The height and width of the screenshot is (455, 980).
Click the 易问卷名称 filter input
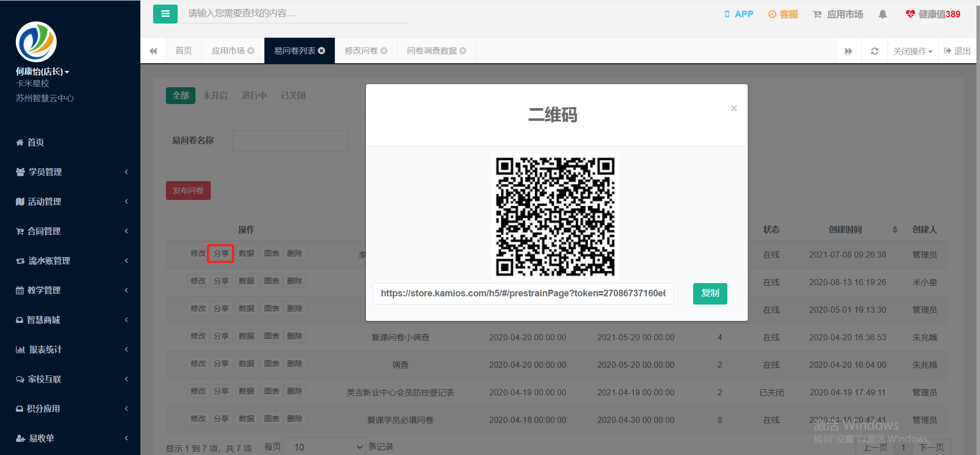(x=290, y=141)
